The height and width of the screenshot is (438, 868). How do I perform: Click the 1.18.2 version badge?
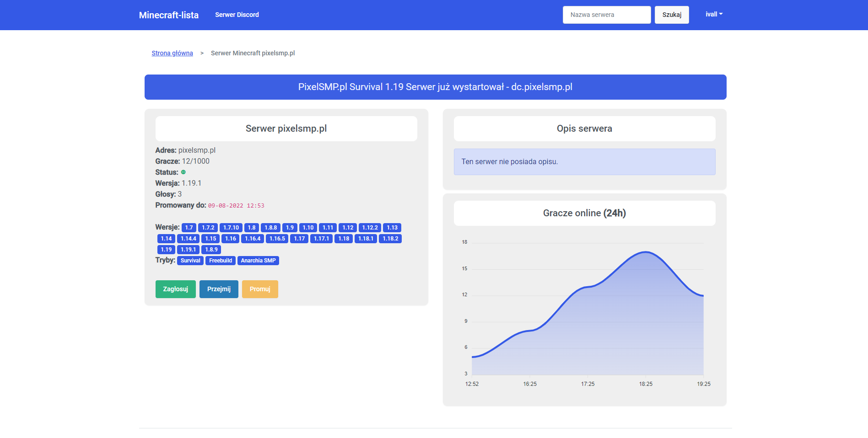pyautogui.click(x=390, y=239)
